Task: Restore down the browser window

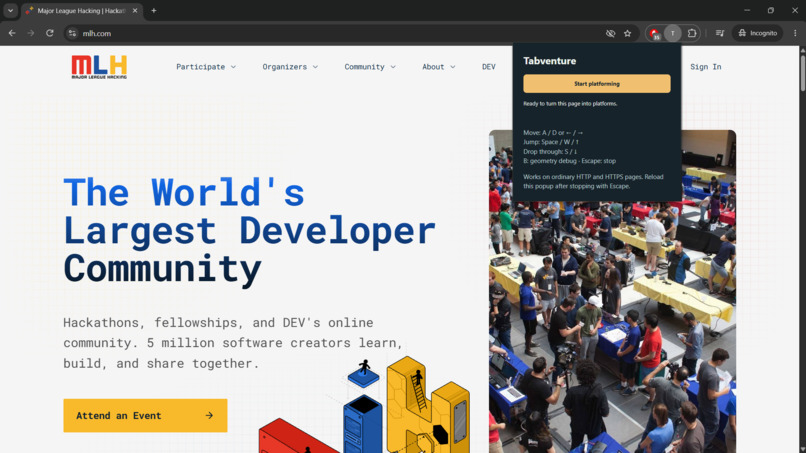Action: 771,10
